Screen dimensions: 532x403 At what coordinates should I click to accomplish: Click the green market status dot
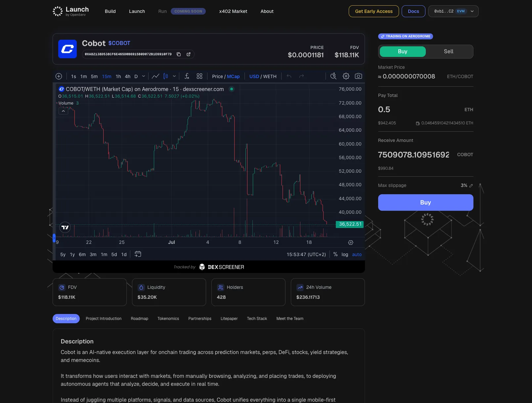(232, 89)
